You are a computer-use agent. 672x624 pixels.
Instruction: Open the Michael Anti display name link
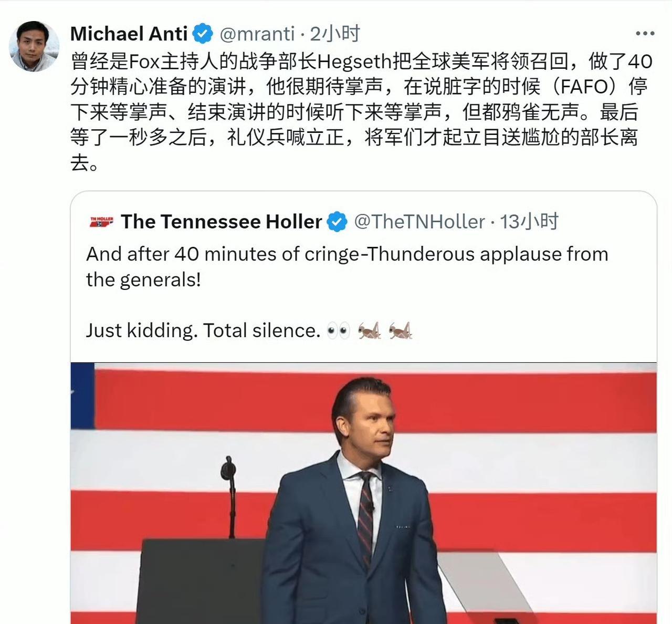tap(129, 34)
